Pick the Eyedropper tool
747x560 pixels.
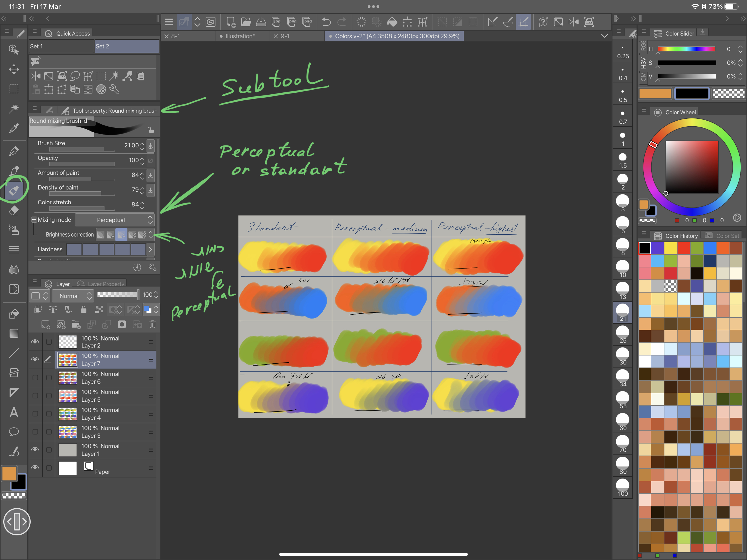click(14, 128)
